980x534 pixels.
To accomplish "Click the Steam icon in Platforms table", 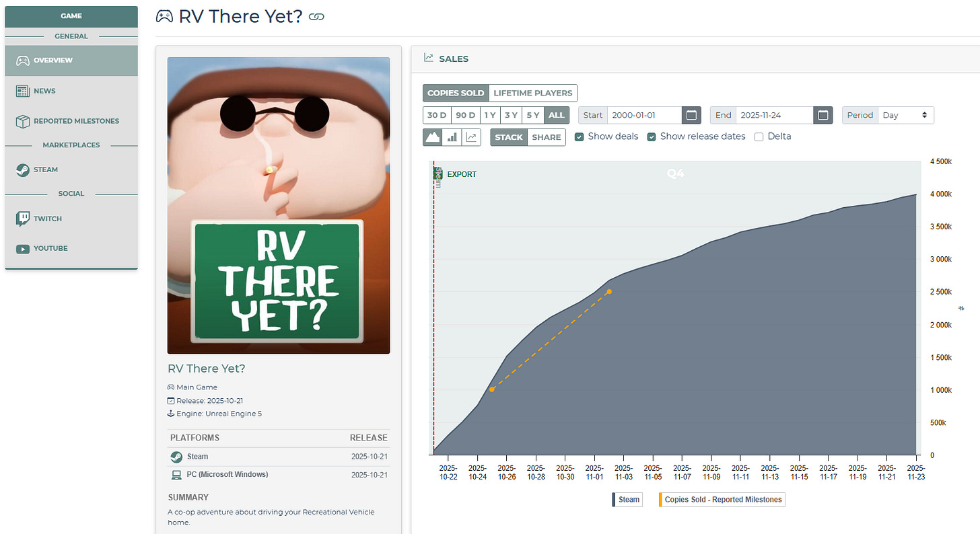I will (x=176, y=457).
